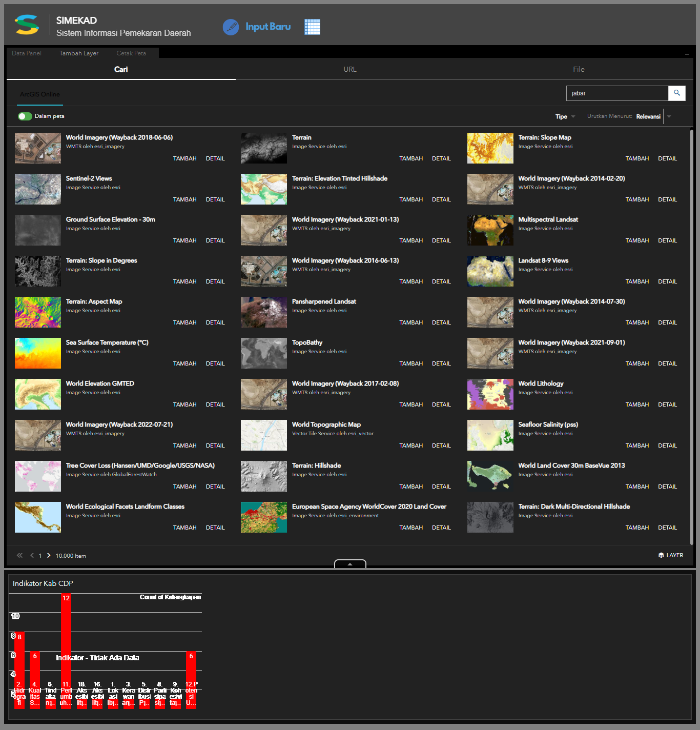Collapse the panel with bottom arrow handle

350,564
